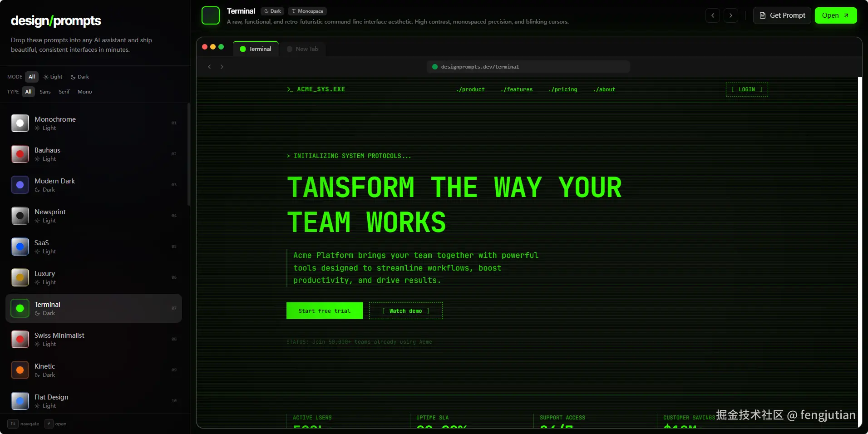Click browser mockup back arrow
The image size is (868, 434).
tap(209, 67)
